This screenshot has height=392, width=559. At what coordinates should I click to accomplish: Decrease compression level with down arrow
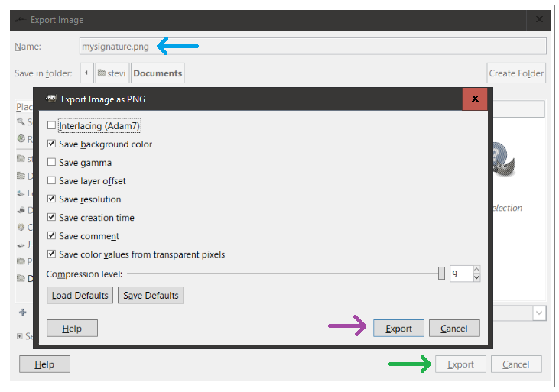(x=476, y=278)
